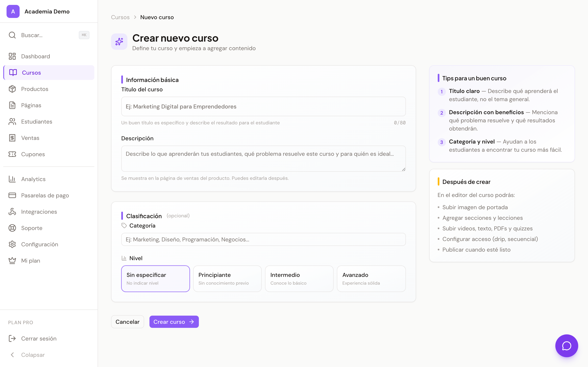The image size is (588, 367).
Task: Open Pasarelas de pago card icon
Action: [13, 195]
